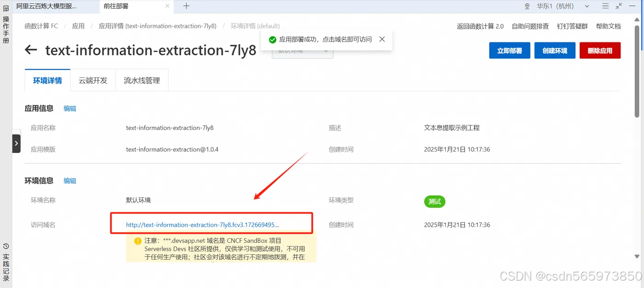Click the 环境详情 (default) breadcrumb text

pyautogui.click(x=255, y=26)
